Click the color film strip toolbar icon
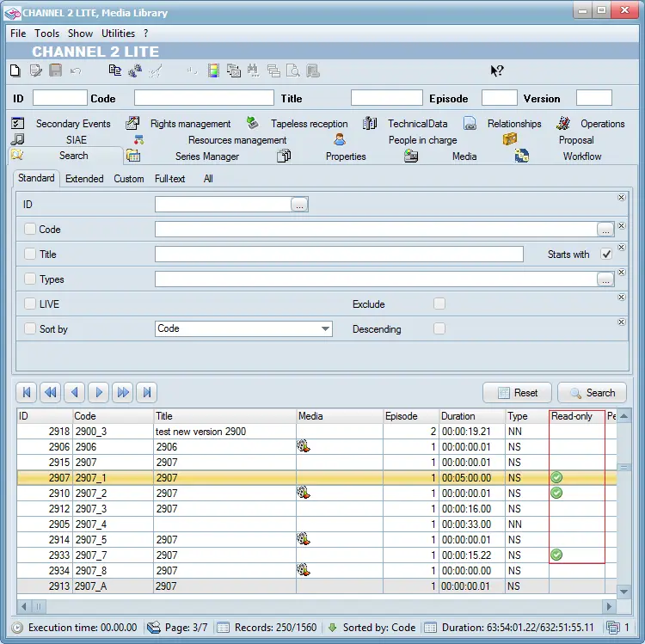The height and width of the screenshot is (644, 645). 213,71
